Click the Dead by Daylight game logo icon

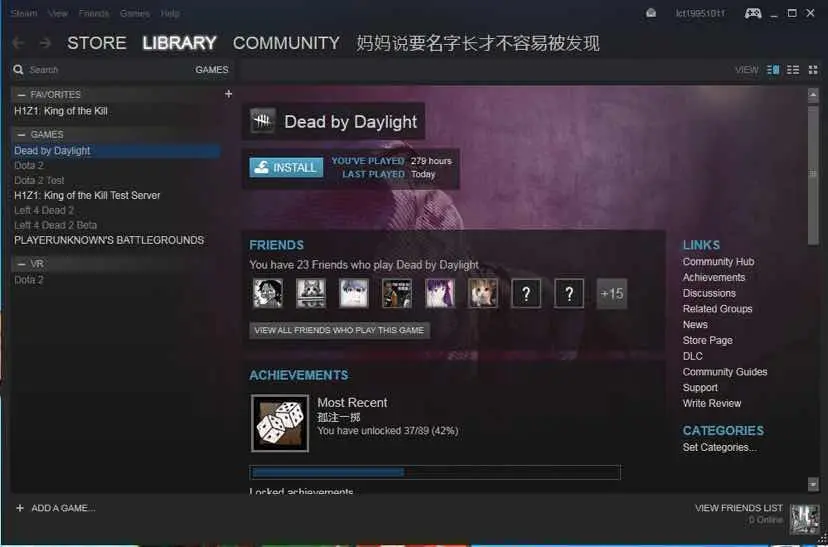click(262, 121)
